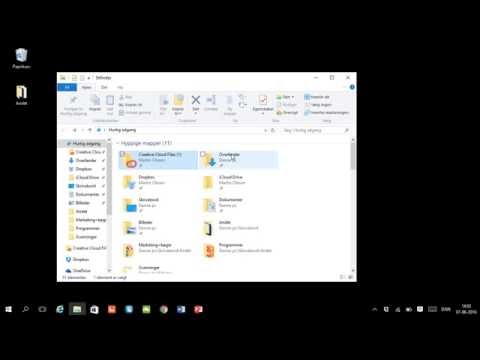Viewport: 480px width, 360px height.
Task: Select Skrivebord in the navigation pane
Action: pyautogui.click(x=86, y=186)
